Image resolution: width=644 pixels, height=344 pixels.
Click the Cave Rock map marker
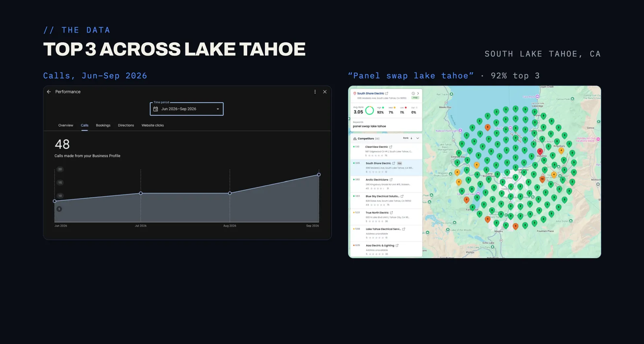click(537, 97)
